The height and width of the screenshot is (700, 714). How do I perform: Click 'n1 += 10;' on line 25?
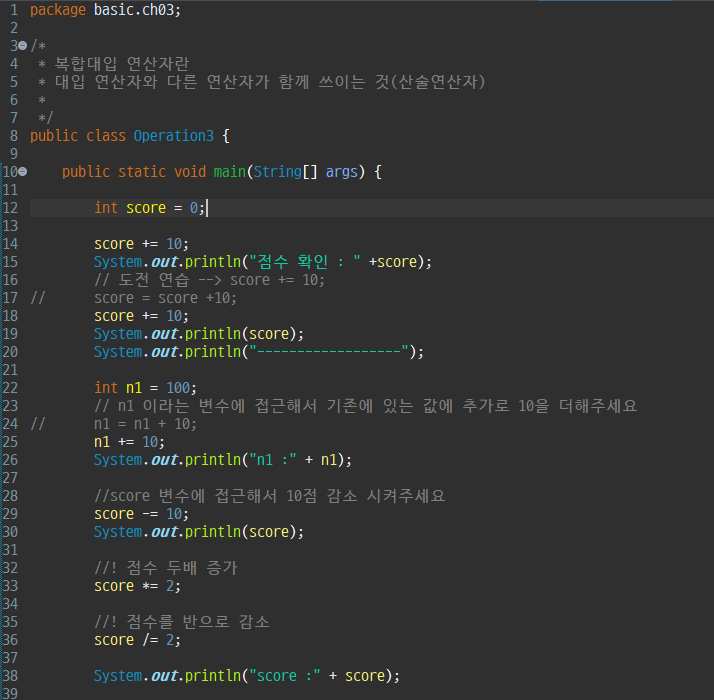pyautogui.click(x=129, y=442)
